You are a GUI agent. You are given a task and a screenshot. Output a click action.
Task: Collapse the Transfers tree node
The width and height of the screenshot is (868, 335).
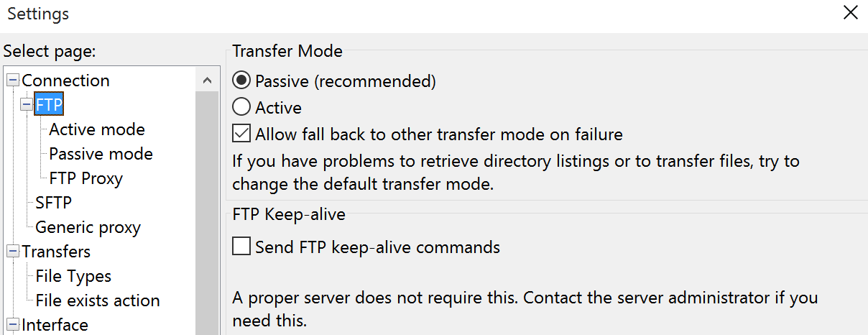14,252
